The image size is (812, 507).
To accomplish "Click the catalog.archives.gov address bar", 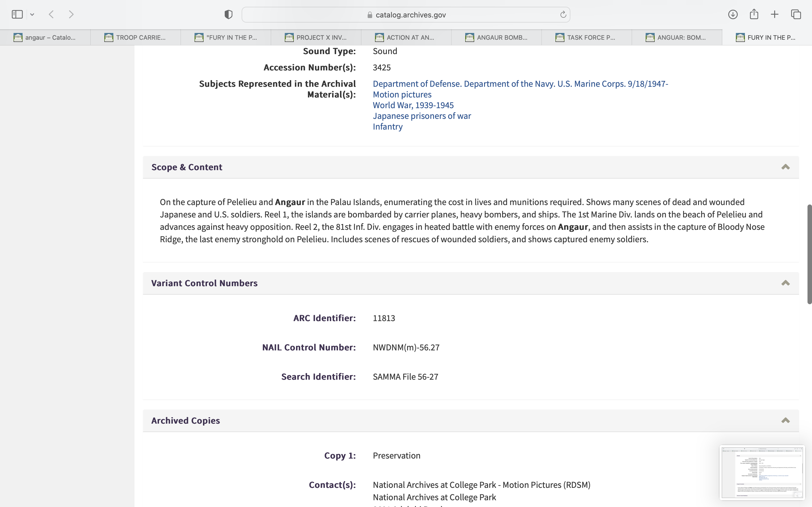I will tap(406, 15).
